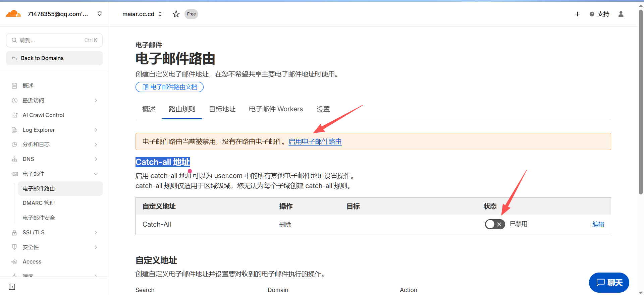
Task: Click 编辑 for the Catch-All rule
Action: click(x=598, y=224)
